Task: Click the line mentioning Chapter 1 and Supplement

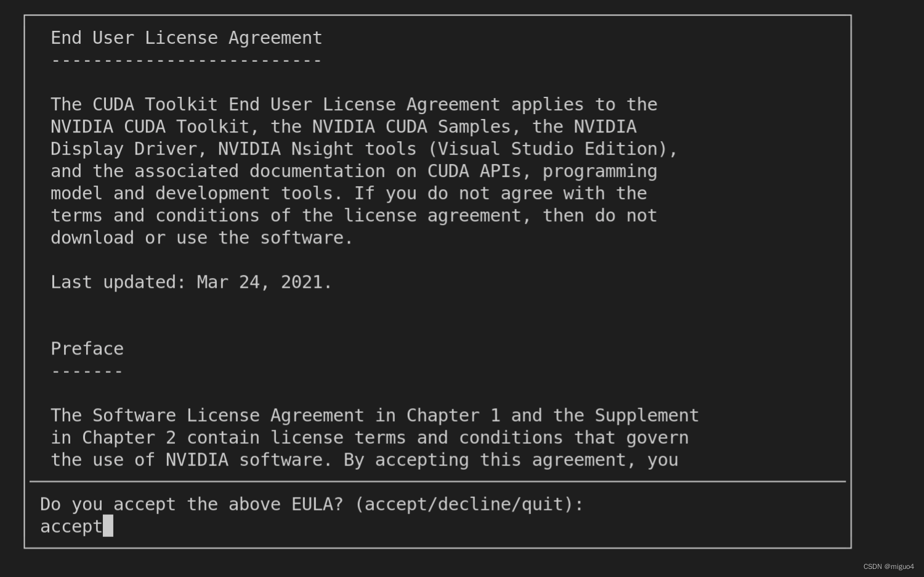Action: 375,415
